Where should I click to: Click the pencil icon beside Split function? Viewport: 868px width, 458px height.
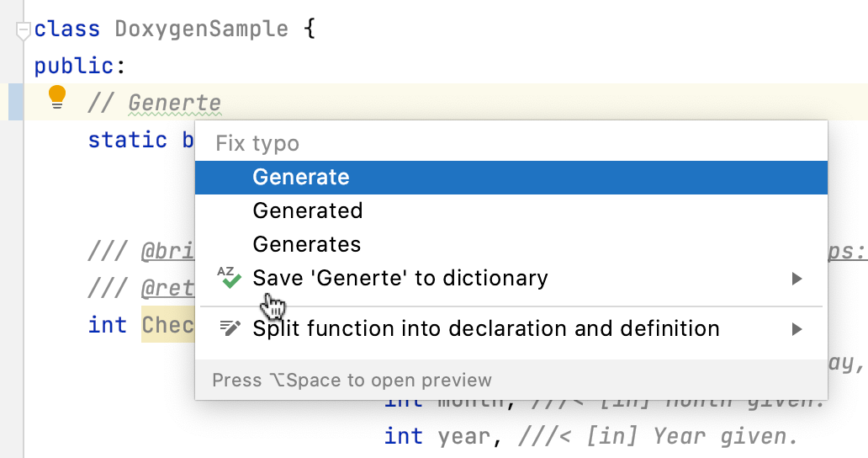coord(229,328)
